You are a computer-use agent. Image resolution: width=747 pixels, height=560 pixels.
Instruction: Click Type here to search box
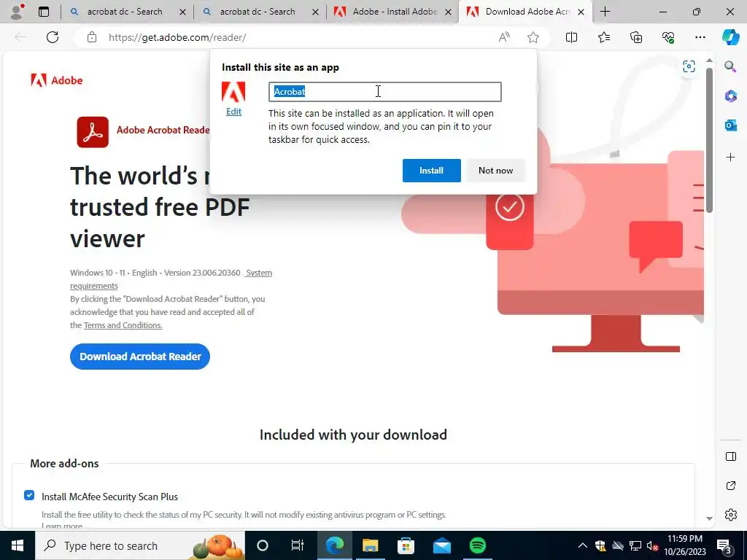tap(140, 545)
